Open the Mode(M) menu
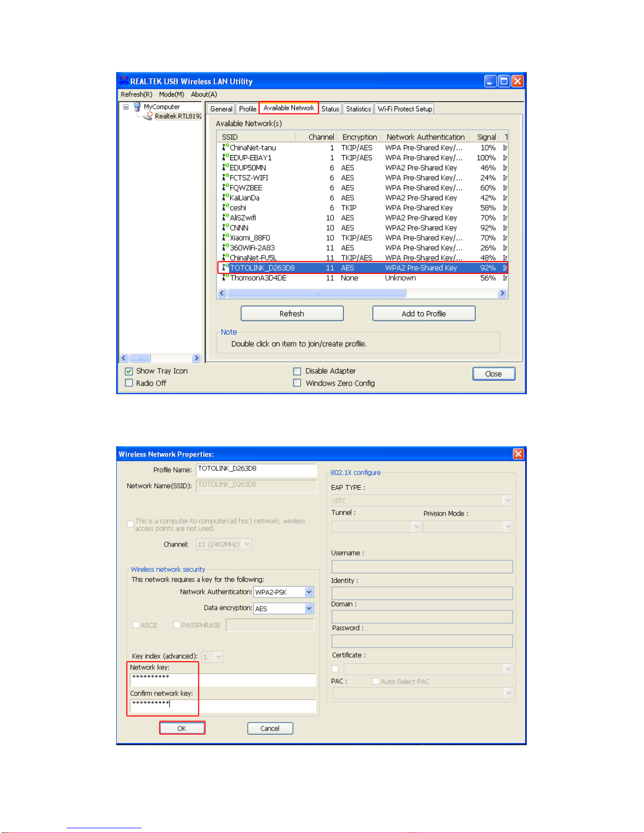Viewport: 644px width, 833px height. click(171, 95)
